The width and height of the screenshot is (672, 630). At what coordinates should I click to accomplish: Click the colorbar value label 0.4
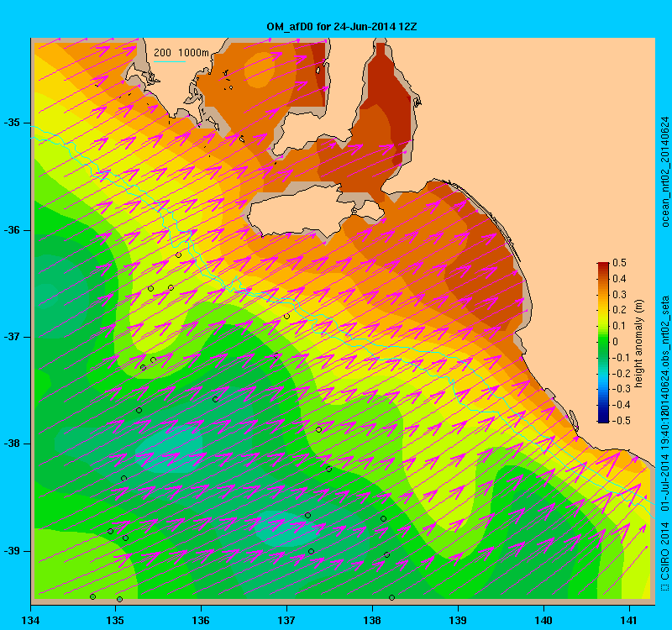point(619,279)
